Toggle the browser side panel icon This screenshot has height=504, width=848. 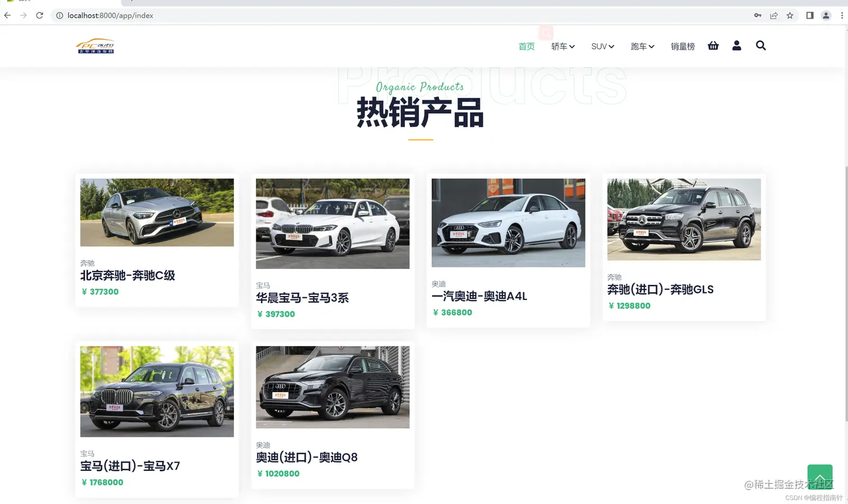[810, 16]
